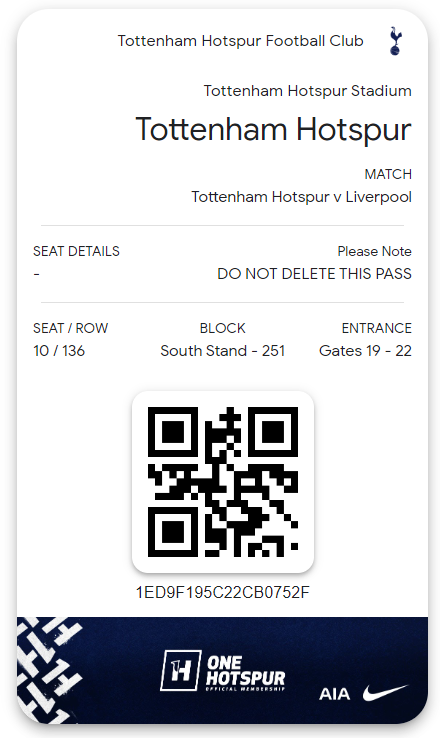The image size is (440, 738).
Task: Click the Please Note label
Action: tap(375, 251)
